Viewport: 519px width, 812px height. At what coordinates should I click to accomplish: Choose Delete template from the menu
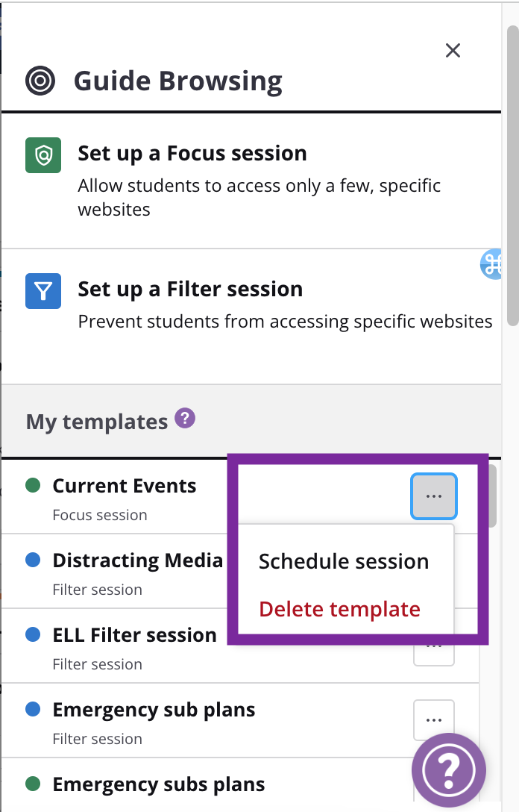point(339,609)
